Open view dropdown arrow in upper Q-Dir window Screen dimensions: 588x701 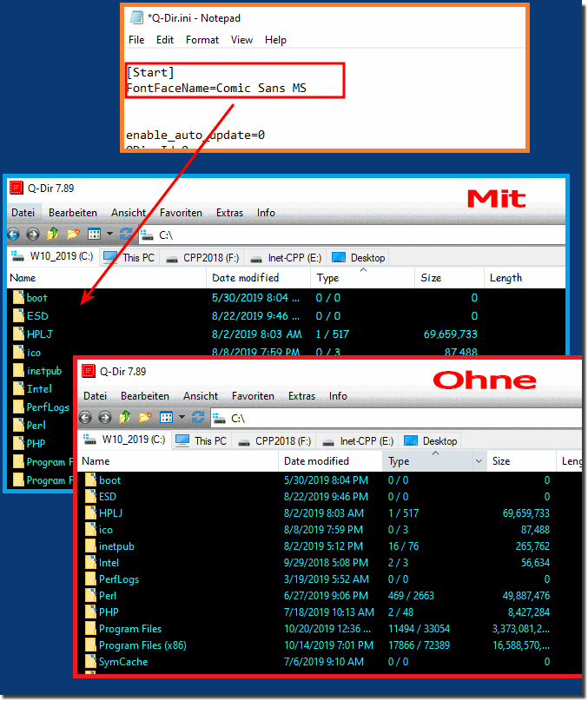109,234
